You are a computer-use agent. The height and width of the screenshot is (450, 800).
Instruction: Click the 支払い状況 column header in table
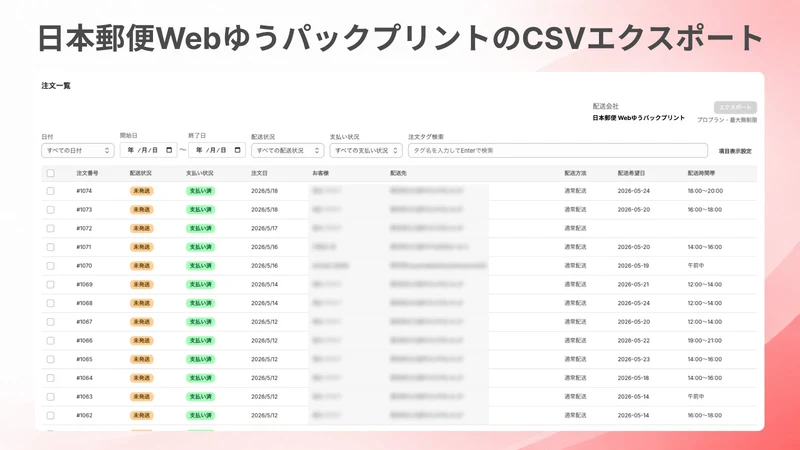(199, 173)
